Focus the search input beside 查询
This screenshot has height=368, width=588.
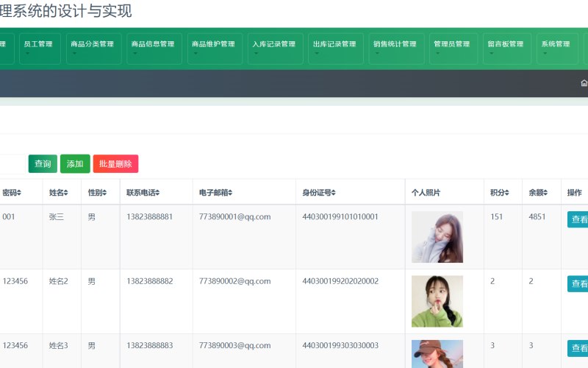click(12, 163)
